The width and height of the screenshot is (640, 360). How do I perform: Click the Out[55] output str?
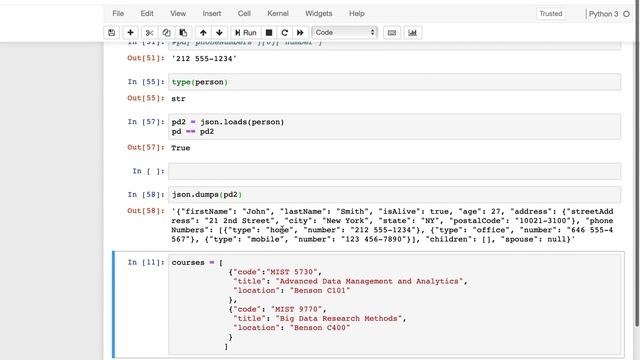(178, 99)
